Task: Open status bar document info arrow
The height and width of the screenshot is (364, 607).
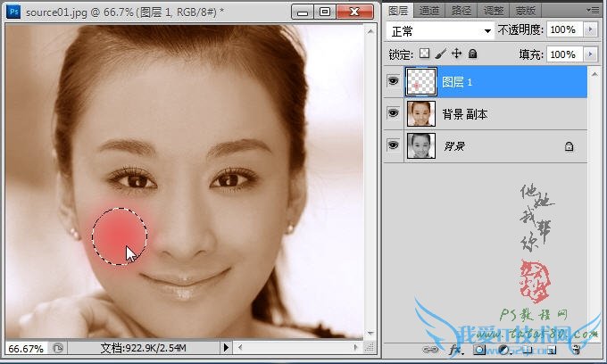Action: (226, 347)
